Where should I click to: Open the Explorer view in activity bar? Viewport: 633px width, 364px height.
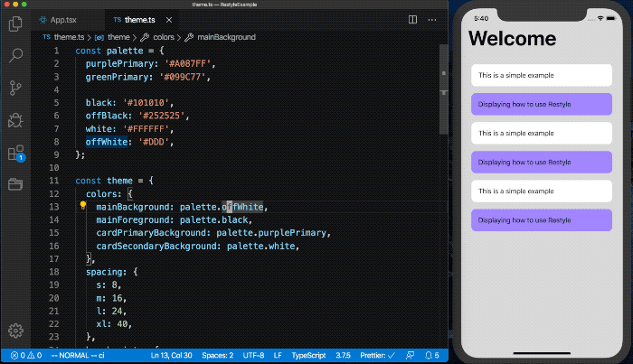tap(15, 23)
